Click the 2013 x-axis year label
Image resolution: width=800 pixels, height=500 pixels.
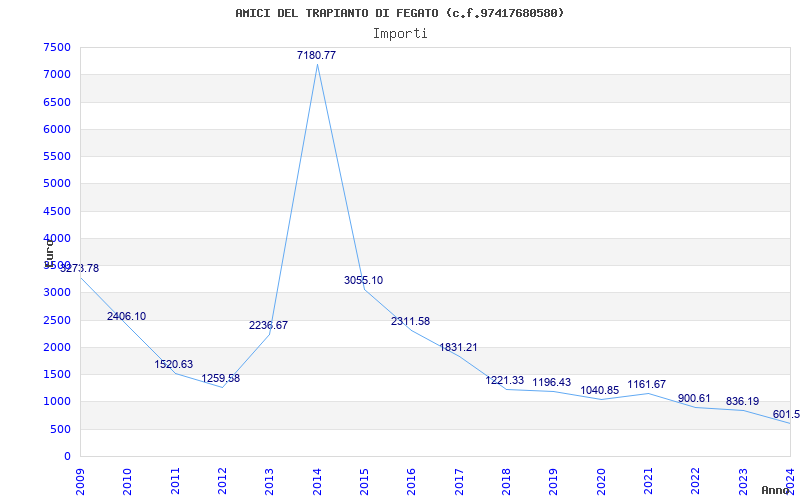(x=269, y=482)
